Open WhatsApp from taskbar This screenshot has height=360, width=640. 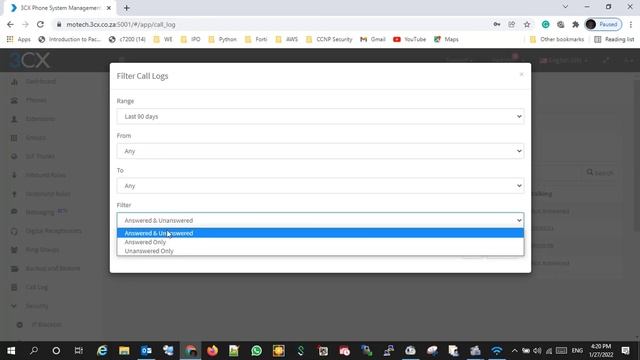(256, 351)
